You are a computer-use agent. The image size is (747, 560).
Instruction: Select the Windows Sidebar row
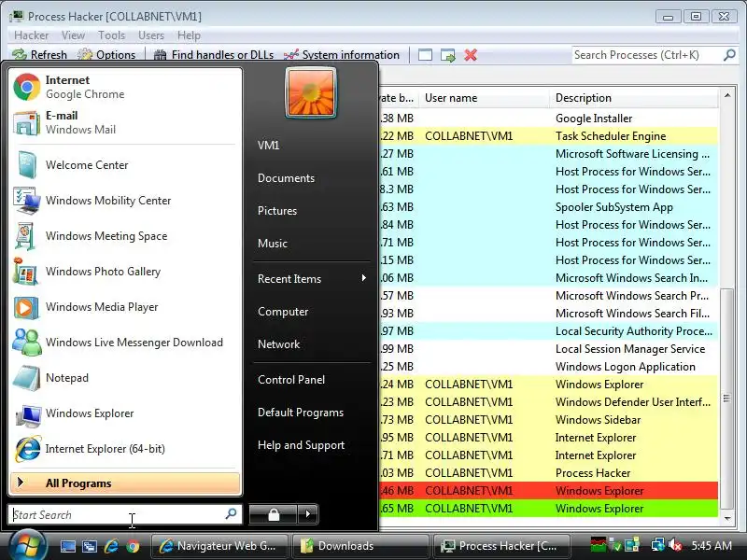coord(549,420)
